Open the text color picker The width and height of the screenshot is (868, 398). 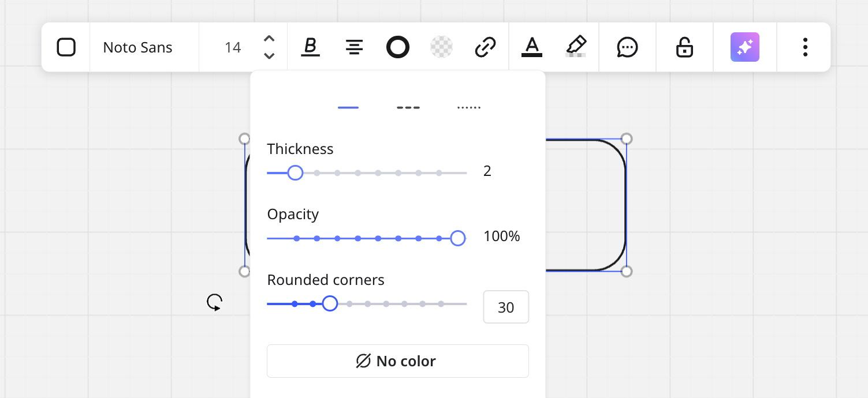coord(531,47)
